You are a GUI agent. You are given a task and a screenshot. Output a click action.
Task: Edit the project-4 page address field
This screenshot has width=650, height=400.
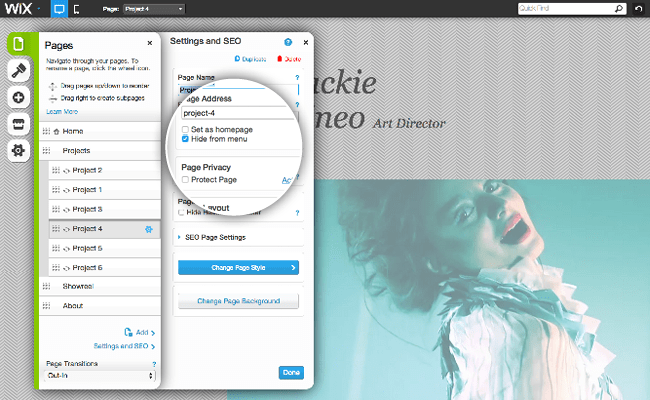[238, 113]
